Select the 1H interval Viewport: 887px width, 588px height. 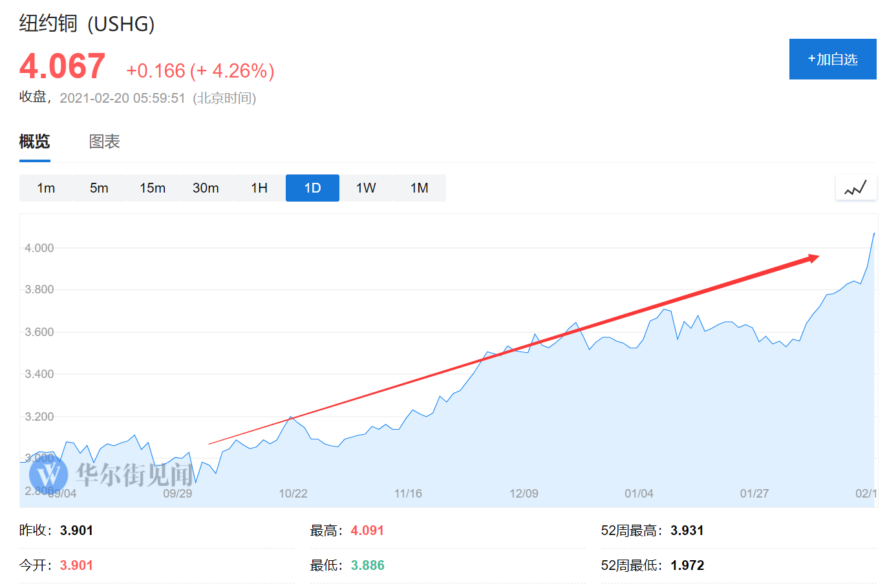[259, 187]
